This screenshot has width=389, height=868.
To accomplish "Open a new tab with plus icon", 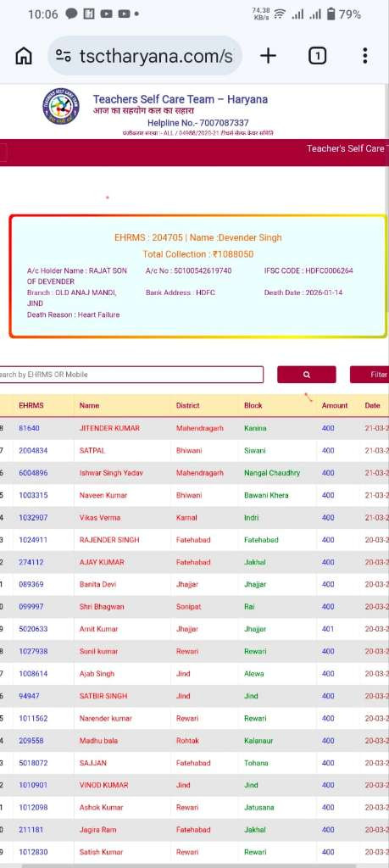I will [268, 55].
